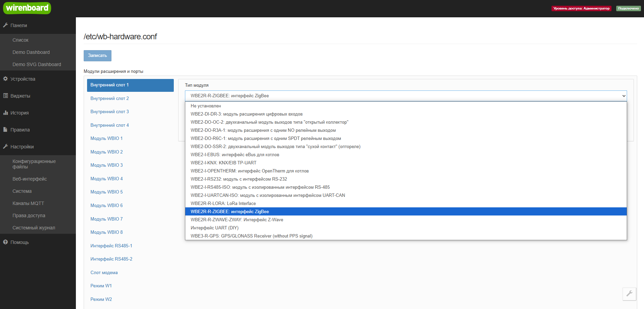Open Модуль WBIO 1 tab

pos(130,139)
